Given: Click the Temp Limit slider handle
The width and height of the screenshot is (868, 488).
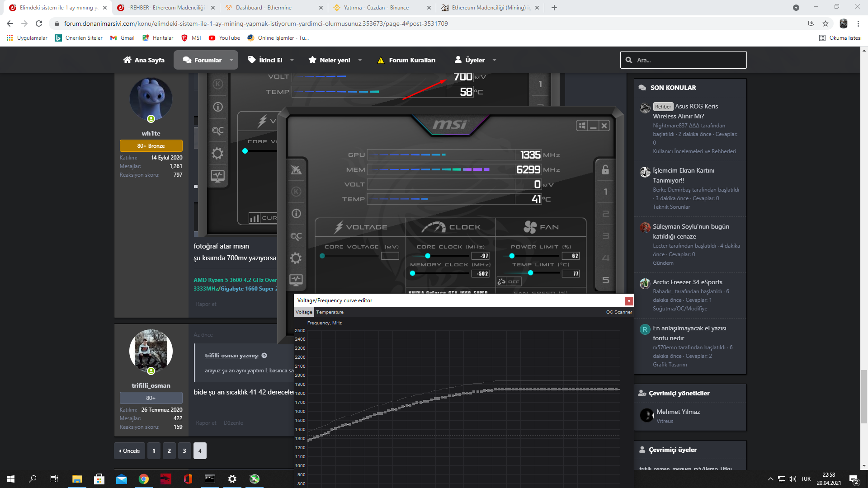Looking at the screenshot, I should point(531,273).
